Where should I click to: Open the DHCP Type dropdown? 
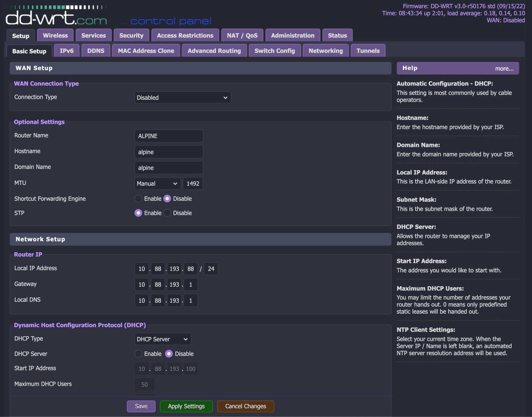pos(163,339)
